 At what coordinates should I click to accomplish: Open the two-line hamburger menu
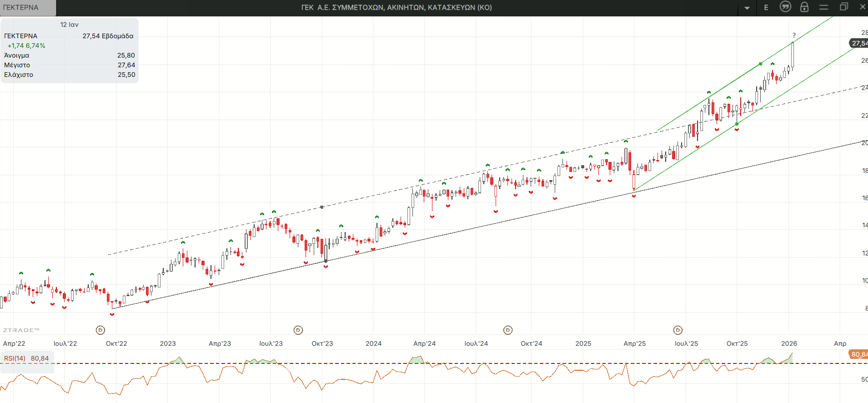tap(823, 7)
